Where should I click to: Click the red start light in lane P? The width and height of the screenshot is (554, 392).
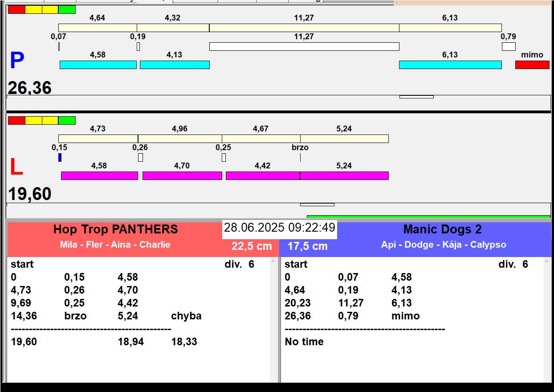coord(16,9)
